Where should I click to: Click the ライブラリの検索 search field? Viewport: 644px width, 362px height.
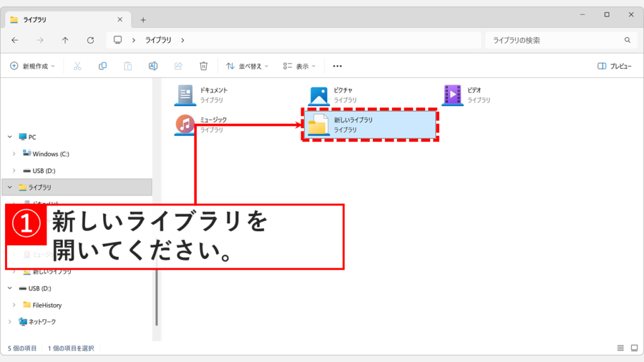pyautogui.click(x=560, y=40)
